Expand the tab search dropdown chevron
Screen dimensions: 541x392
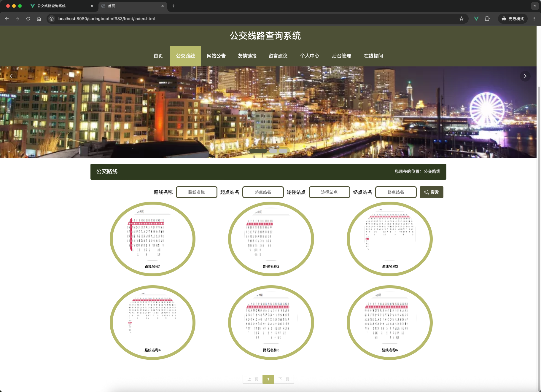click(535, 6)
